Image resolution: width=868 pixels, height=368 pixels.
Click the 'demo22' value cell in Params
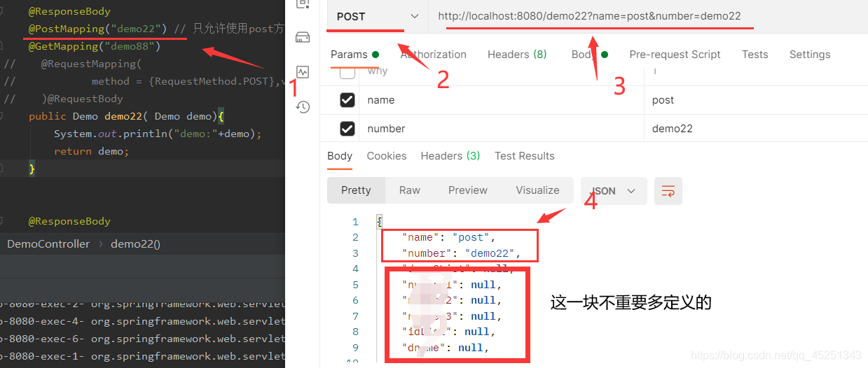click(756, 129)
